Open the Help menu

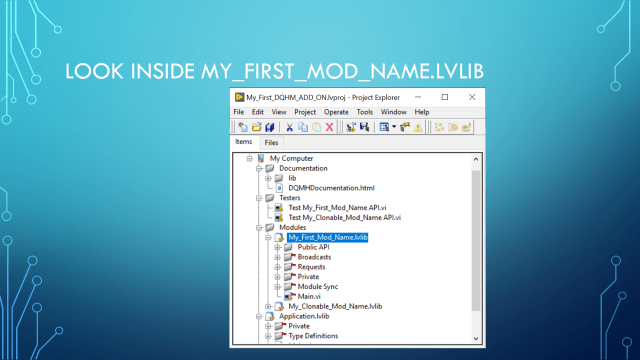tap(422, 112)
